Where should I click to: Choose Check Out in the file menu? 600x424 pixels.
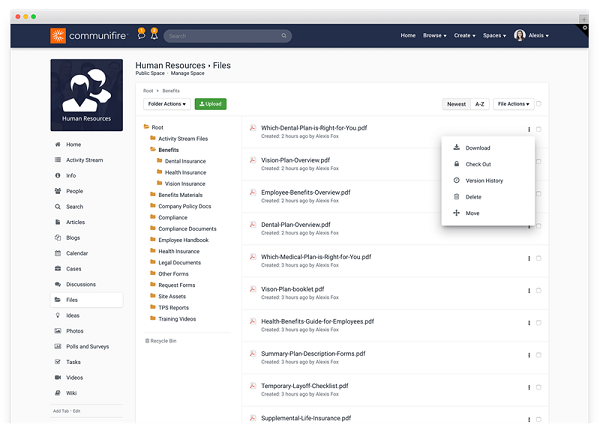point(478,164)
